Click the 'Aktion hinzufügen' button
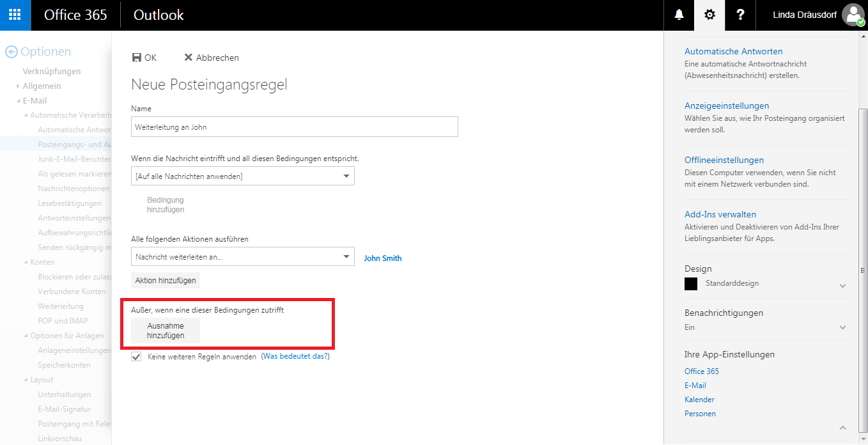 tap(165, 280)
